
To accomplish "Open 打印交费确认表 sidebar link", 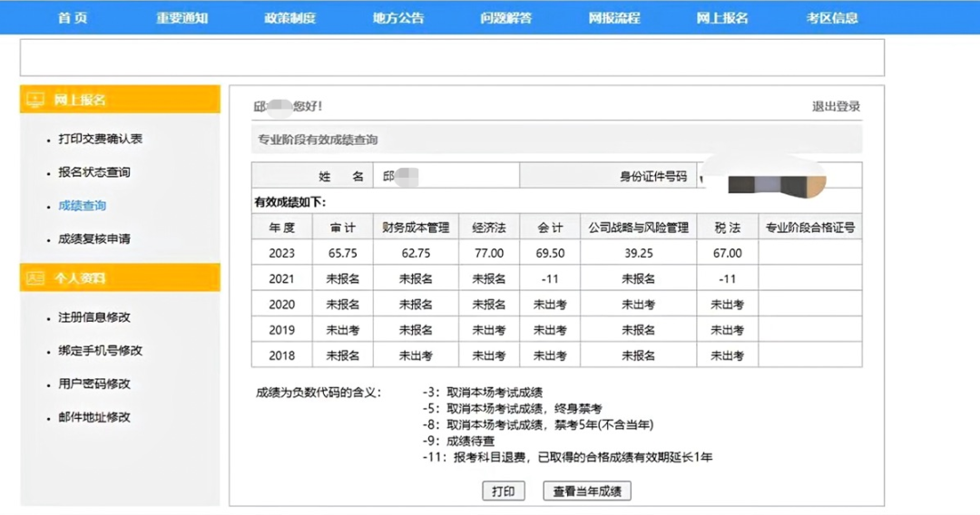I will [x=100, y=139].
